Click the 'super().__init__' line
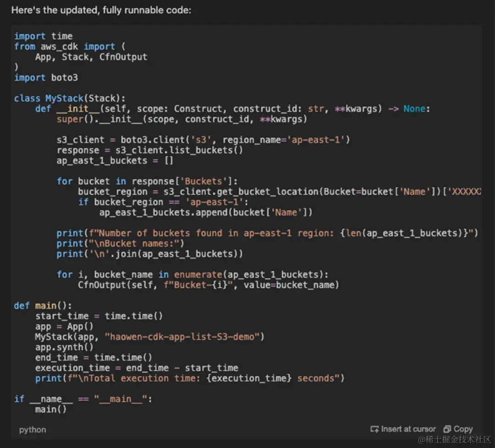 coord(182,119)
